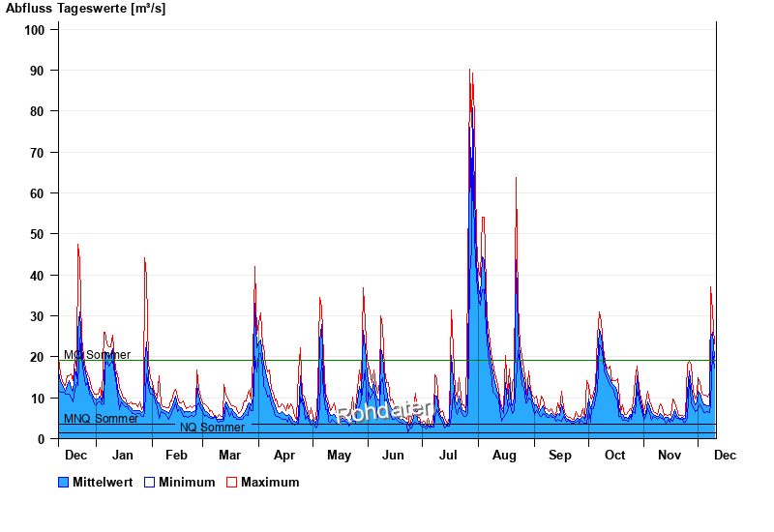The image size is (774, 532).
Task: Select the Jul month label on x-axis
Action: tap(449, 455)
